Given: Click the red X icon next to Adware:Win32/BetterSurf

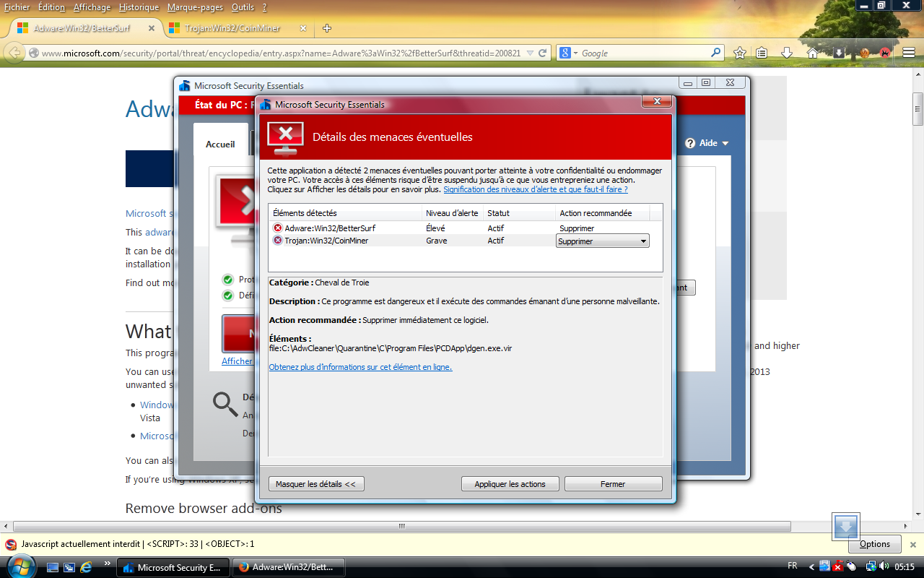Looking at the screenshot, I should point(277,228).
